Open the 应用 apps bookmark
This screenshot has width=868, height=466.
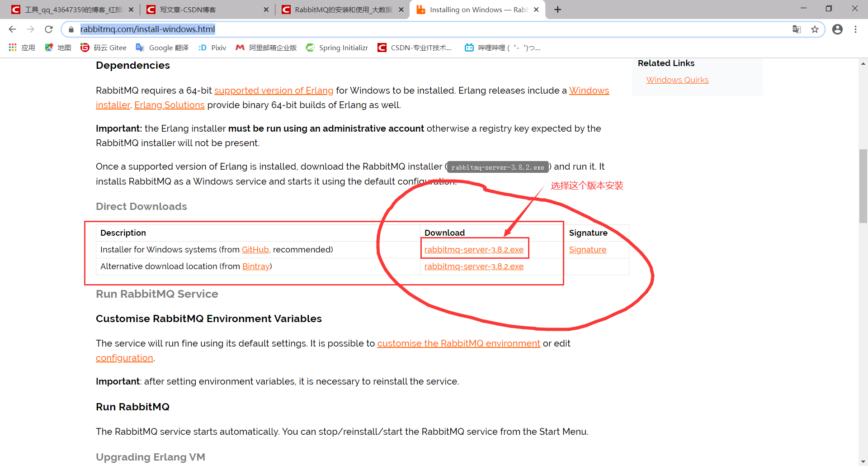click(22, 48)
